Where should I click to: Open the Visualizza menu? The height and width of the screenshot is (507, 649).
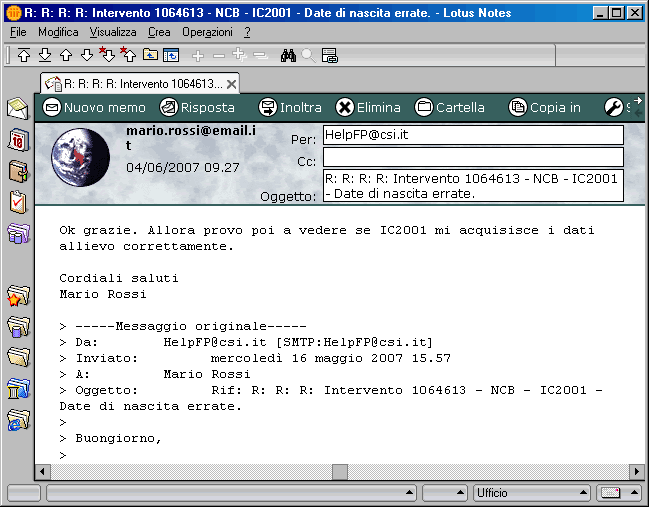113,32
